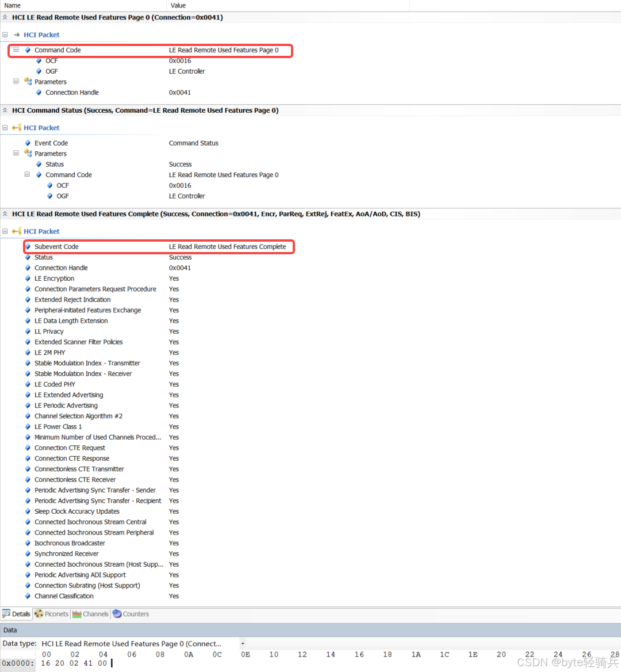Collapse the third HCI Packet node
Image resolution: width=621 pixels, height=672 pixels.
coord(5,231)
